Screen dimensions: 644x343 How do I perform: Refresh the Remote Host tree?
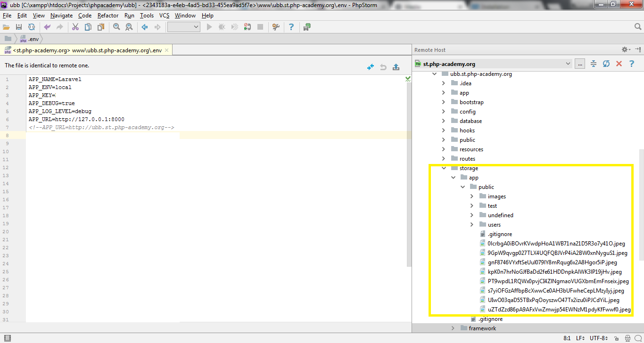(606, 64)
